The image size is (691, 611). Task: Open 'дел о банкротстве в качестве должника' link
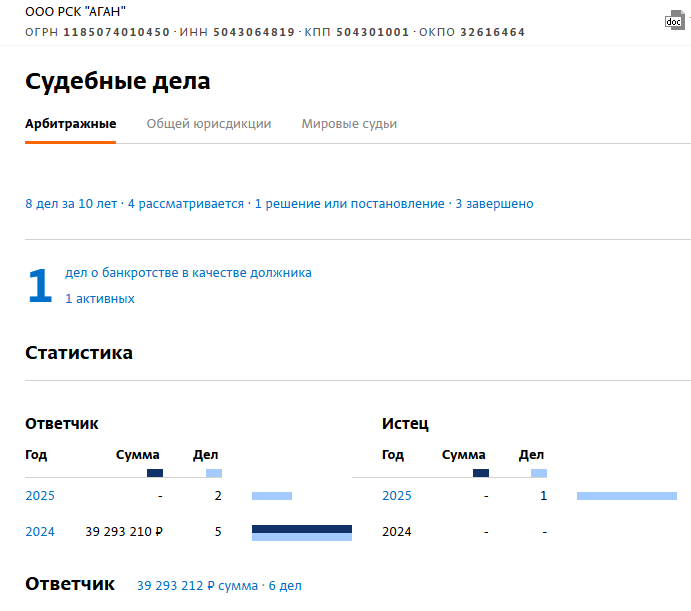pos(188,272)
